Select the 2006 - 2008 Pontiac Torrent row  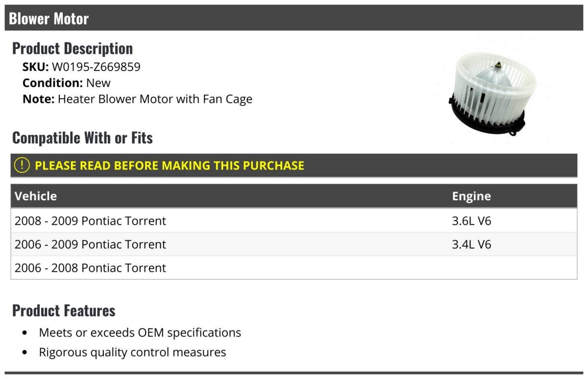90,268
